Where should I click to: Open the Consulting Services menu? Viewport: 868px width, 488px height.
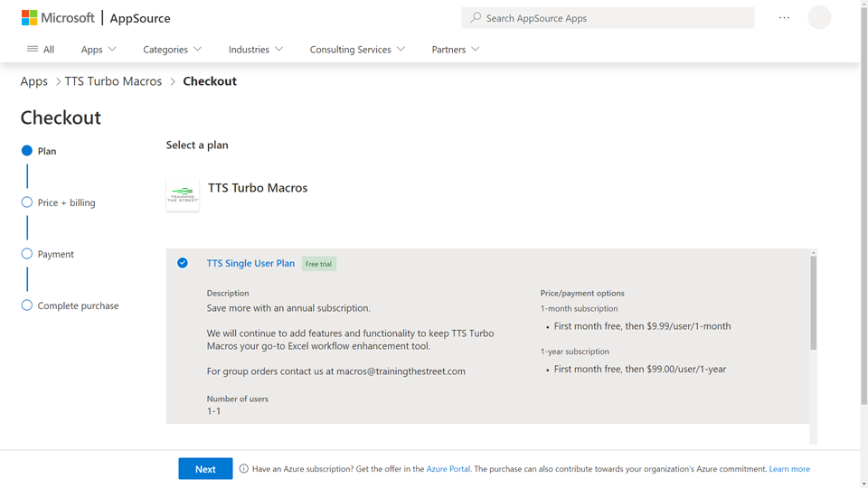point(357,50)
